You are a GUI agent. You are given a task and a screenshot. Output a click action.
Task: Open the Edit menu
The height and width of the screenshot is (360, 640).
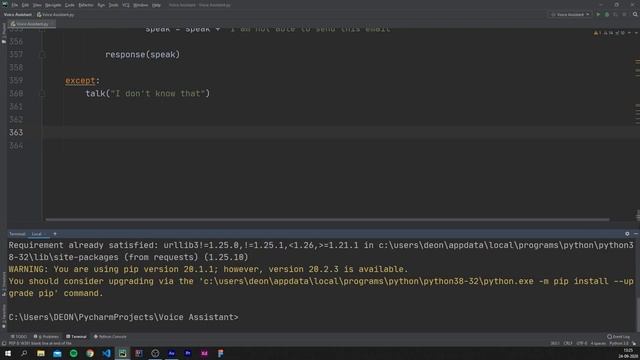point(25,5)
